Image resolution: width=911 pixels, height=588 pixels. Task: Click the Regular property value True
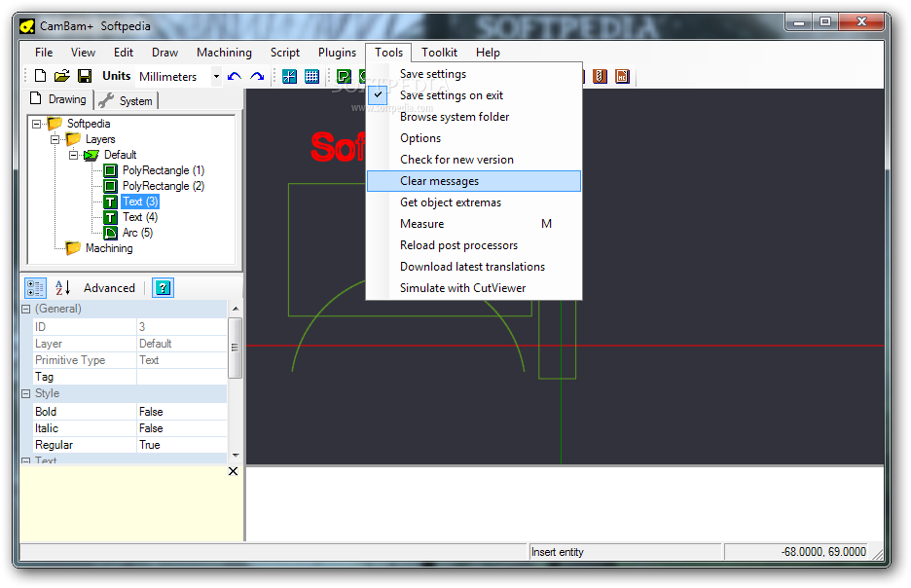pos(182,445)
